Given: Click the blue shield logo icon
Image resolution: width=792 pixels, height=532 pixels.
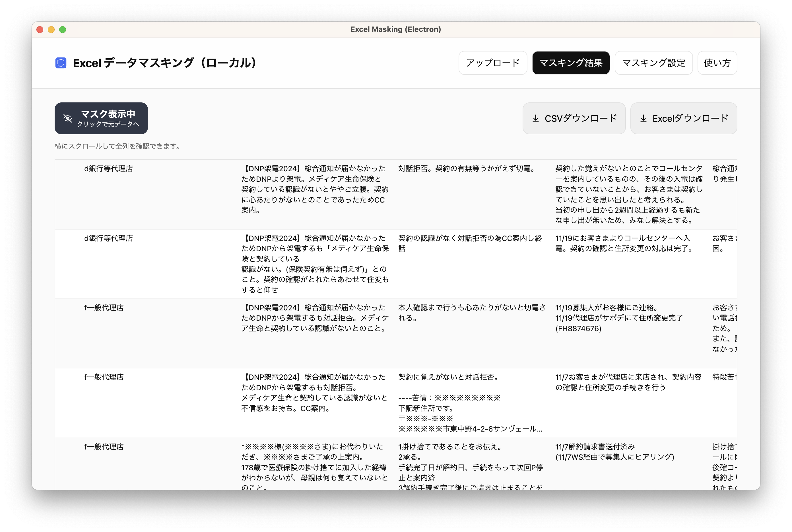Looking at the screenshot, I should [x=61, y=63].
